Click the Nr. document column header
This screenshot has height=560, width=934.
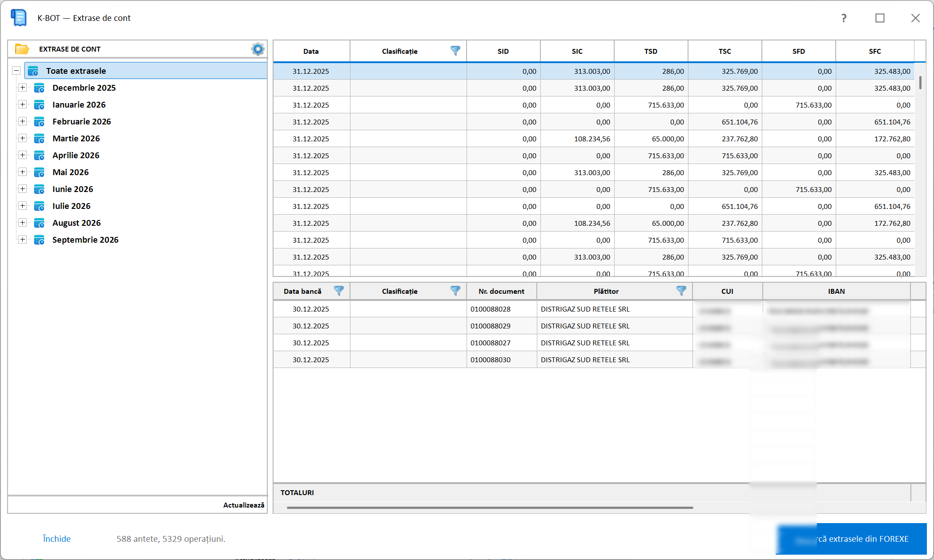point(502,291)
